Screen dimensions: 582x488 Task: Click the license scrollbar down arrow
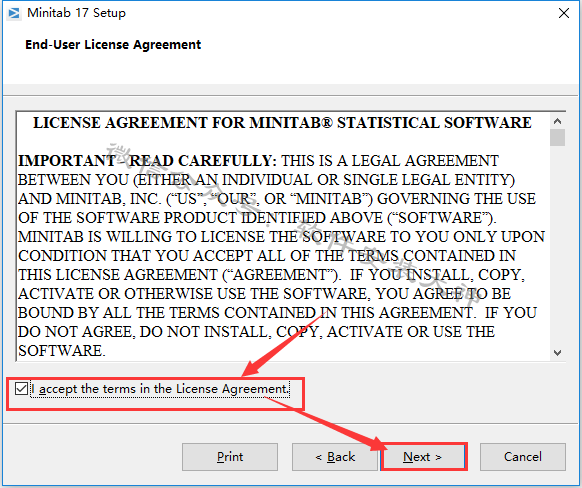click(557, 353)
